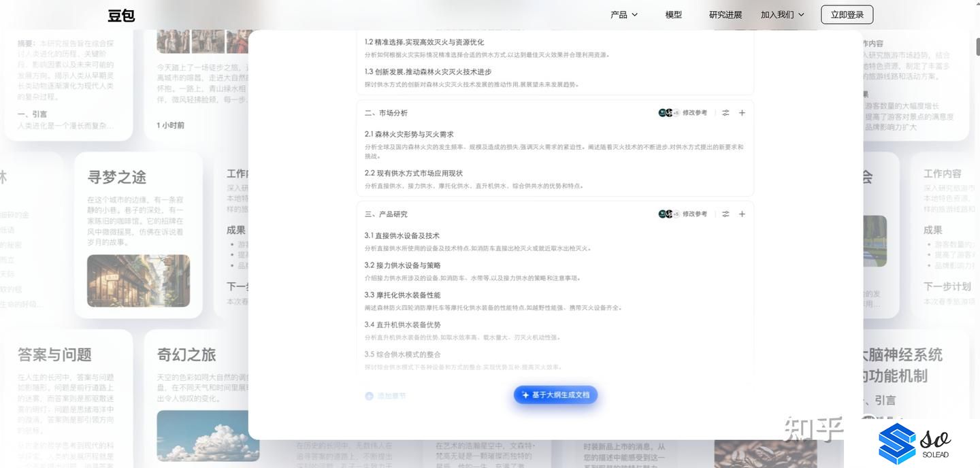The image size is (980, 468).
Task: Click heading 3.4 直升机供水装备优势
Action: coord(402,325)
